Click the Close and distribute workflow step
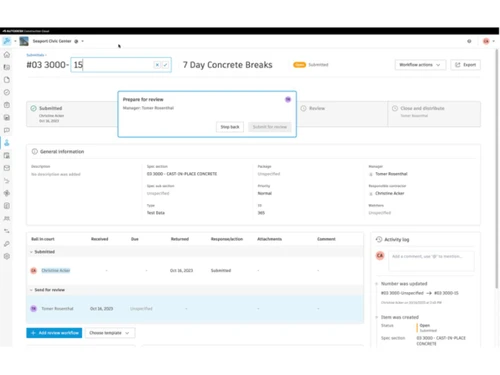 click(x=434, y=114)
